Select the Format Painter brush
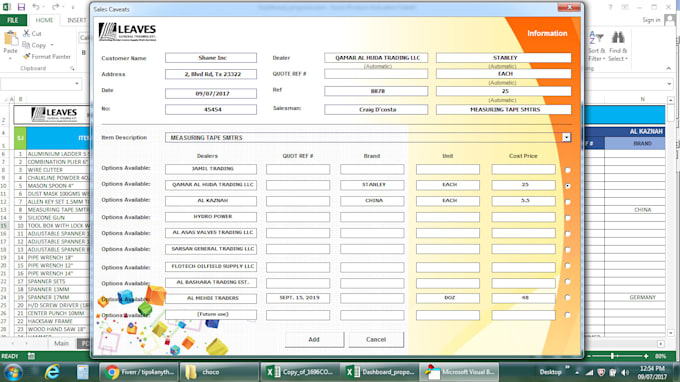680x382 pixels. [27, 56]
